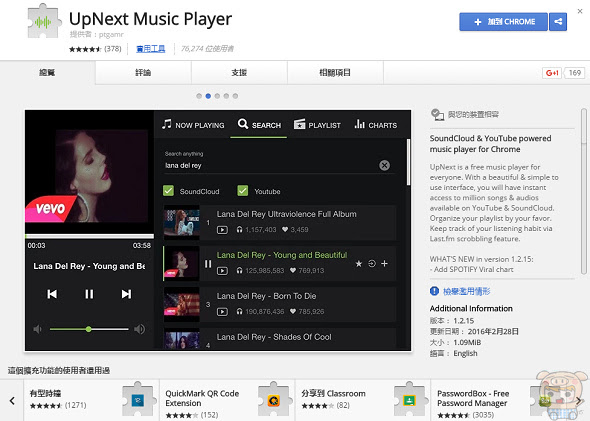Clear the lana del rey search text

[x=384, y=165]
